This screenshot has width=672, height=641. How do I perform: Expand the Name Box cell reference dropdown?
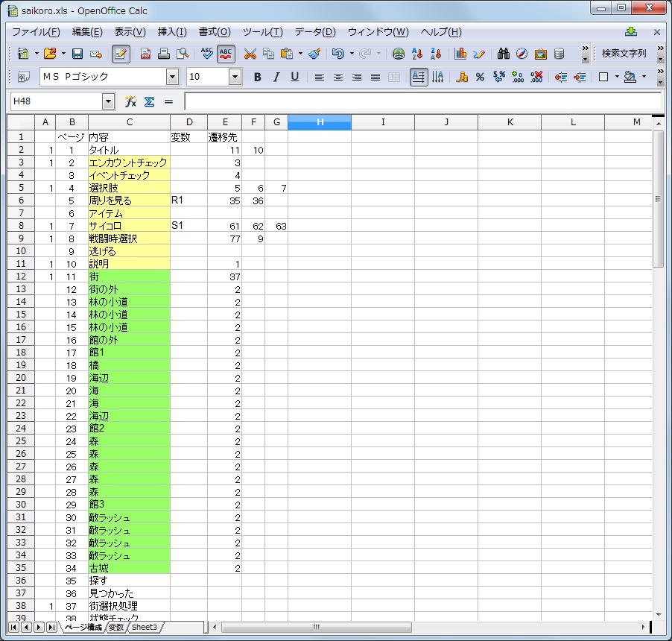pos(109,101)
